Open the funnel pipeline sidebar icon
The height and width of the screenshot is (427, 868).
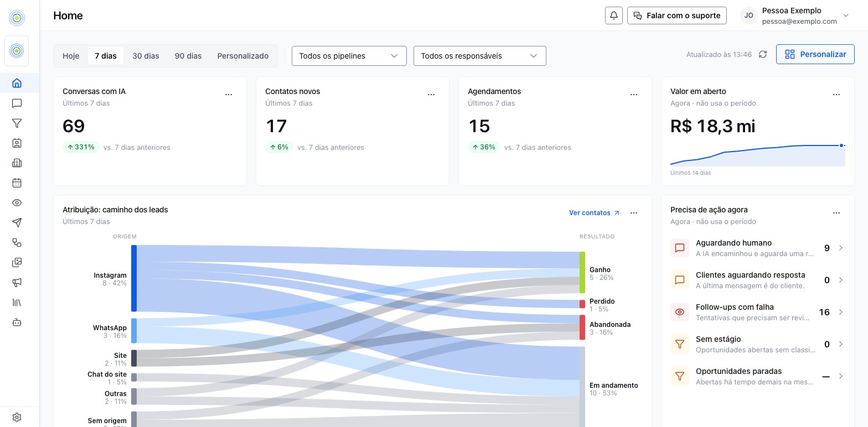(17, 123)
